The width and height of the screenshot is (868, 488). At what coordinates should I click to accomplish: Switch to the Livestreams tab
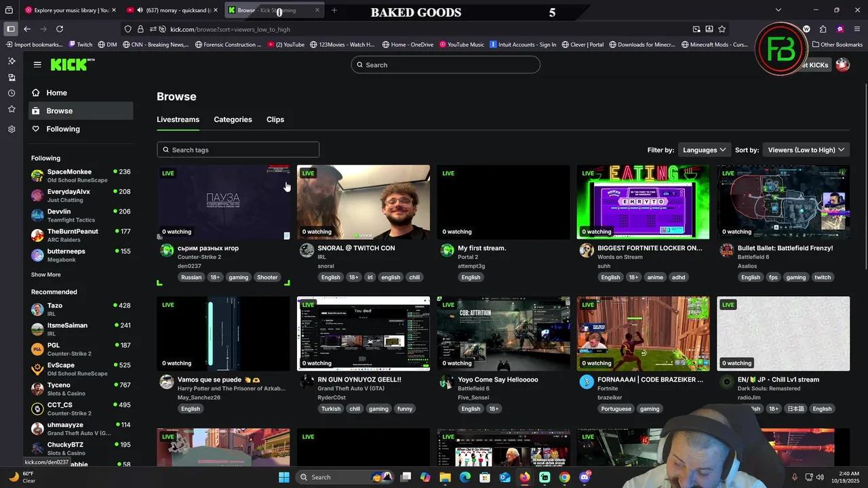178,119
